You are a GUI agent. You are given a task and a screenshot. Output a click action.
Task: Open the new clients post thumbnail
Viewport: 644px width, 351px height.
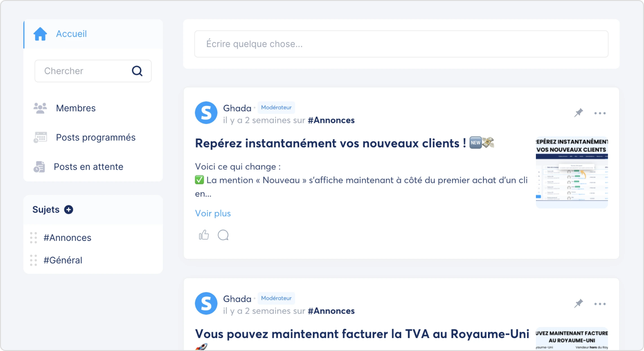coord(572,173)
